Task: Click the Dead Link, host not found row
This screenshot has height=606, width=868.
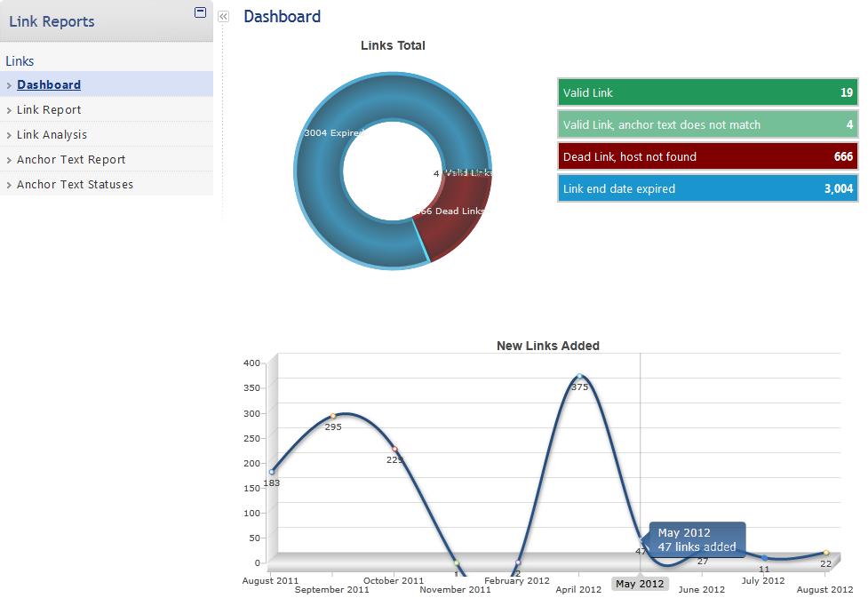Action: 707,157
